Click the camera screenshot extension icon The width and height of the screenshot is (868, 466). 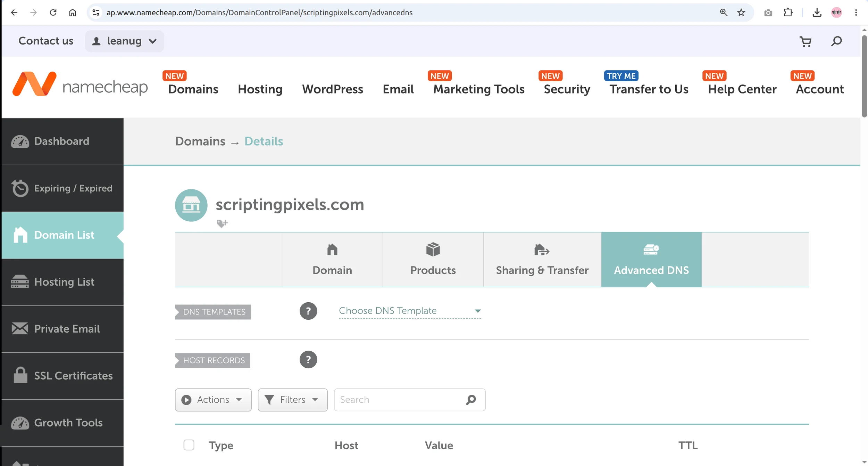click(x=768, y=13)
